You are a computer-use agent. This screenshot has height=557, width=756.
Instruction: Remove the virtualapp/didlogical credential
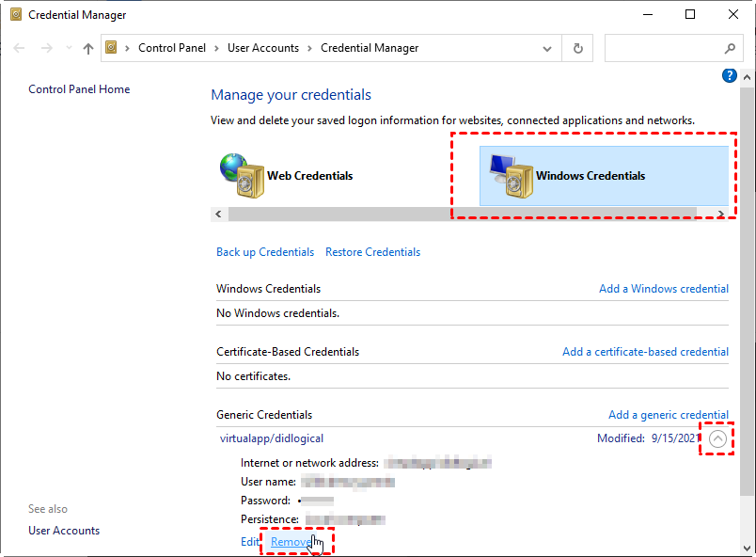(291, 542)
